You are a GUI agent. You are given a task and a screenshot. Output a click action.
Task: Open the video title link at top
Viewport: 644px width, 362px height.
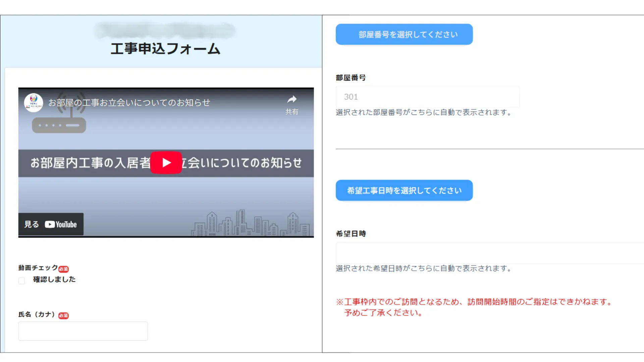coord(129,103)
